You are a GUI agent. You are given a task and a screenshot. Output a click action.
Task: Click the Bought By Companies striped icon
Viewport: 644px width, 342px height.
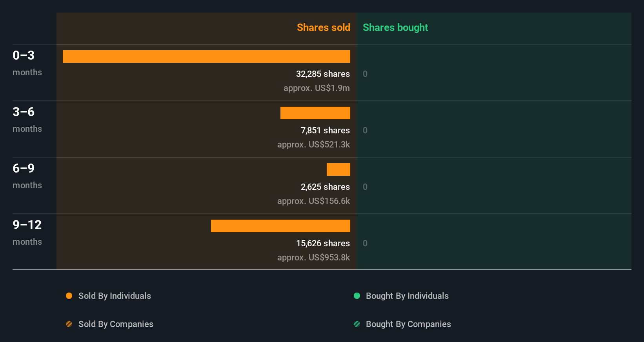point(357,324)
